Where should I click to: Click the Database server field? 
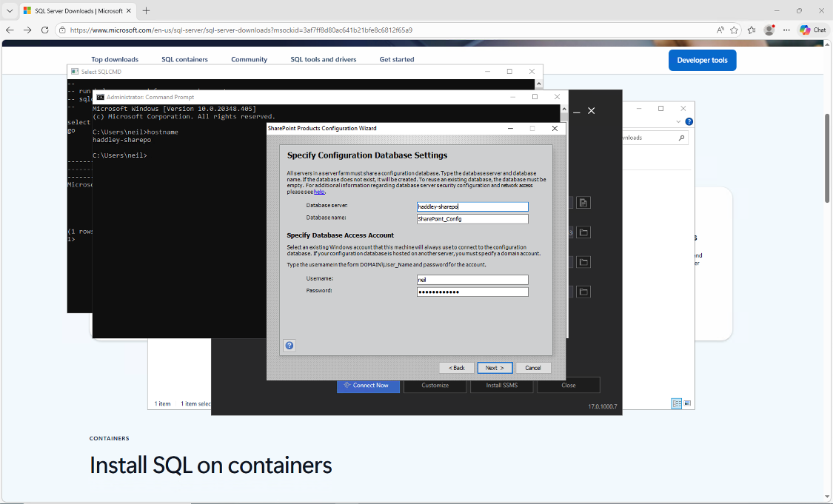pos(472,206)
